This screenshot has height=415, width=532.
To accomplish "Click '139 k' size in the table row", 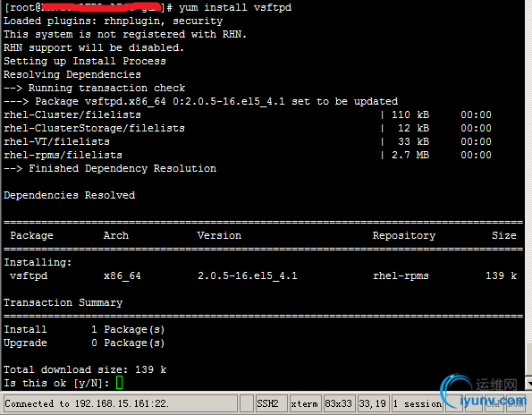I will (x=501, y=275).
